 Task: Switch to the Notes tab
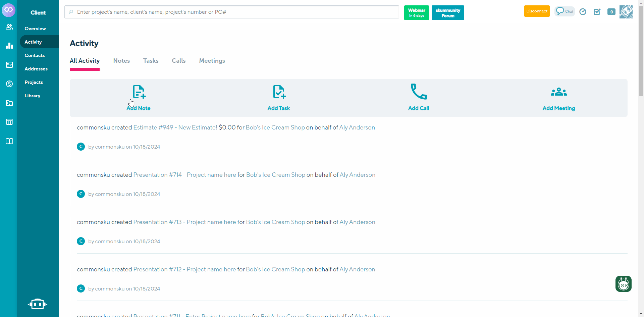(121, 61)
